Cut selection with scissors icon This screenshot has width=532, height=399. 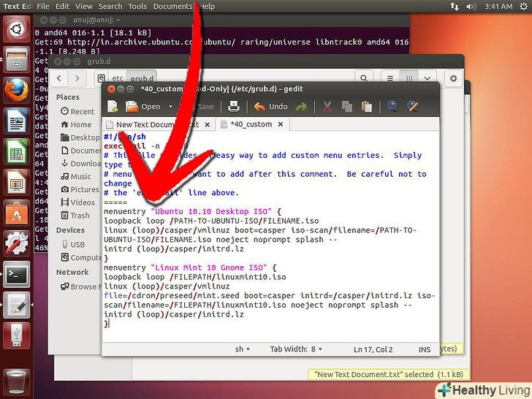327,107
